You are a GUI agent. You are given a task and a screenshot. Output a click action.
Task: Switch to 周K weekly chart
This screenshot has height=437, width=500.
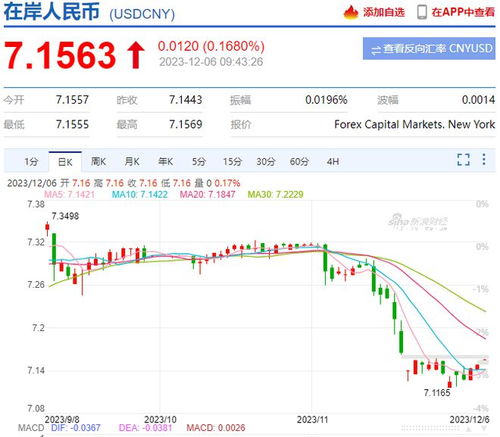(99, 162)
